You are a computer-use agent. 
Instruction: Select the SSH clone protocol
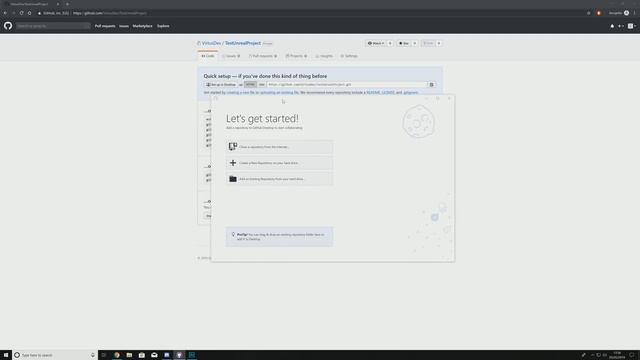[262, 84]
